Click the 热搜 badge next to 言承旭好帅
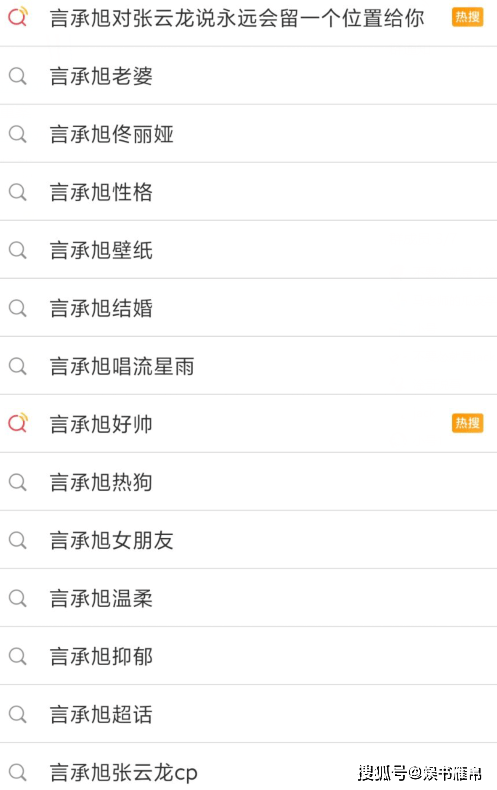The image size is (497, 790). click(x=467, y=423)
